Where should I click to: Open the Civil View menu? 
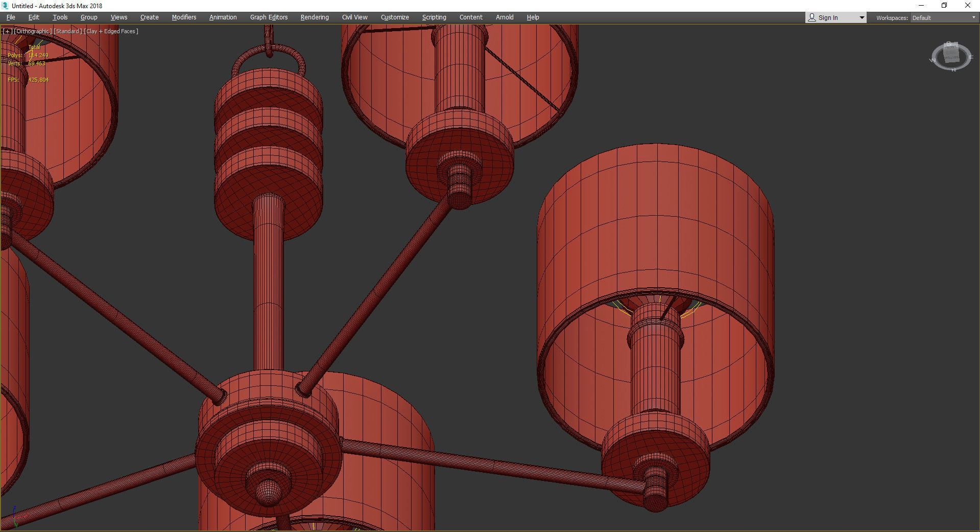(355, 17)
